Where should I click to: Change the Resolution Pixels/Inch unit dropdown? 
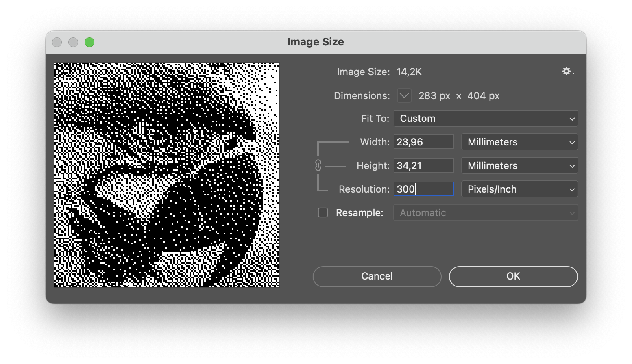tap(519, 189)
